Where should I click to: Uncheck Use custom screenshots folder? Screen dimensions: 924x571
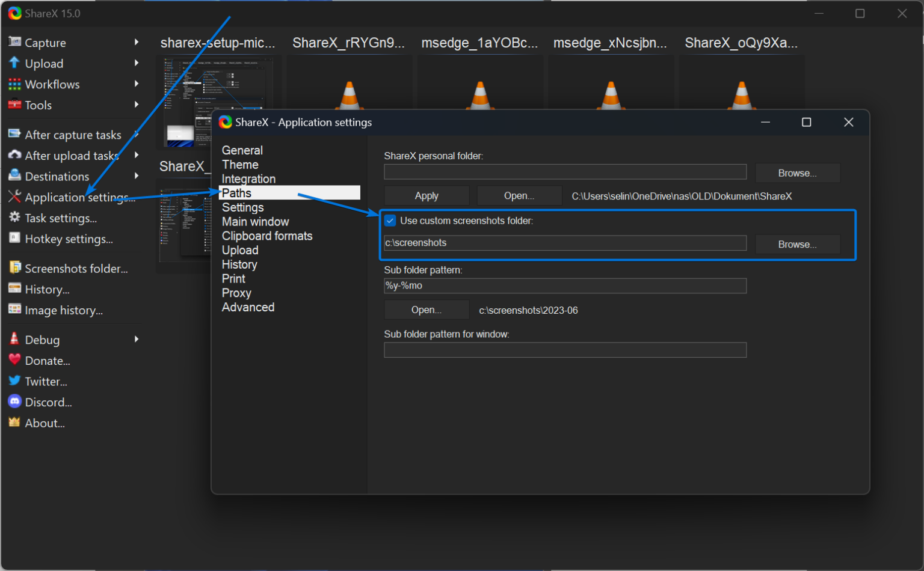(390, 220)
